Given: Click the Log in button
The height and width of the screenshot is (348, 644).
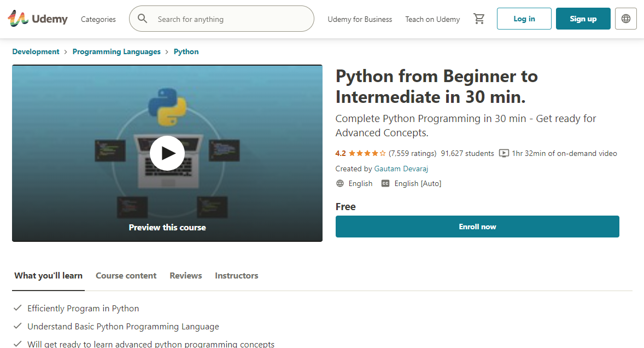Looking at the screenshot, I should 524,19.
